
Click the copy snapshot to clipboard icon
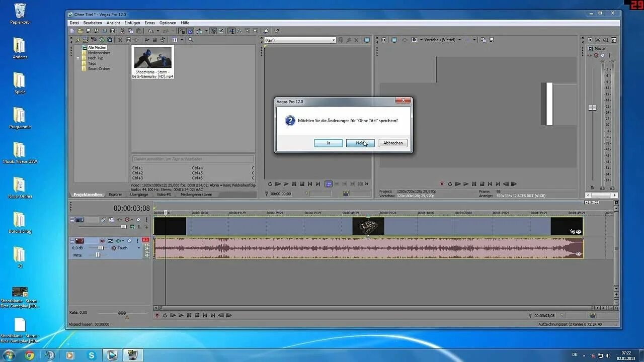click(482, 40)
